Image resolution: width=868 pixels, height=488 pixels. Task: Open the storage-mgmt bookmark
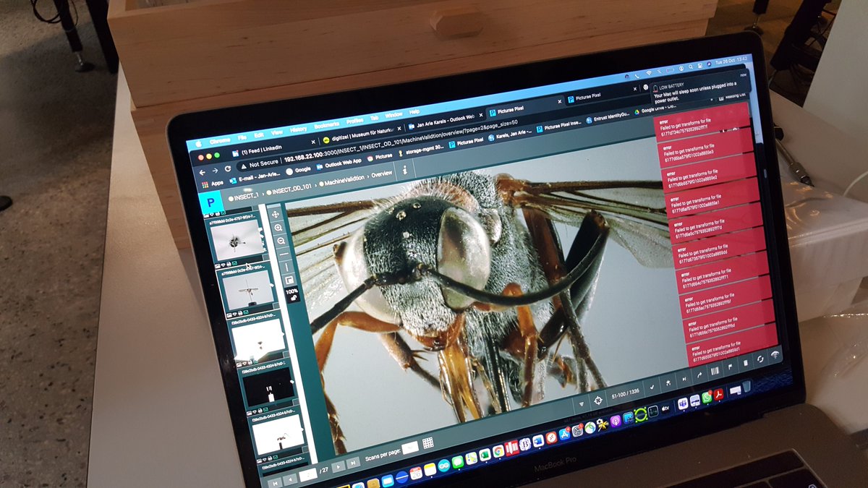coord(420,150)
